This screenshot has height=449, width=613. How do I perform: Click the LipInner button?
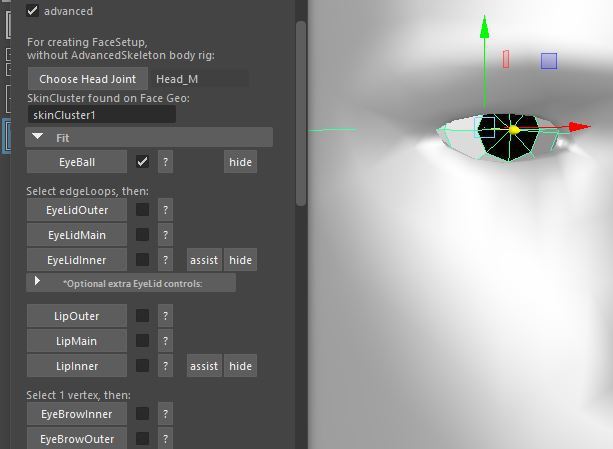coord(77,366)
